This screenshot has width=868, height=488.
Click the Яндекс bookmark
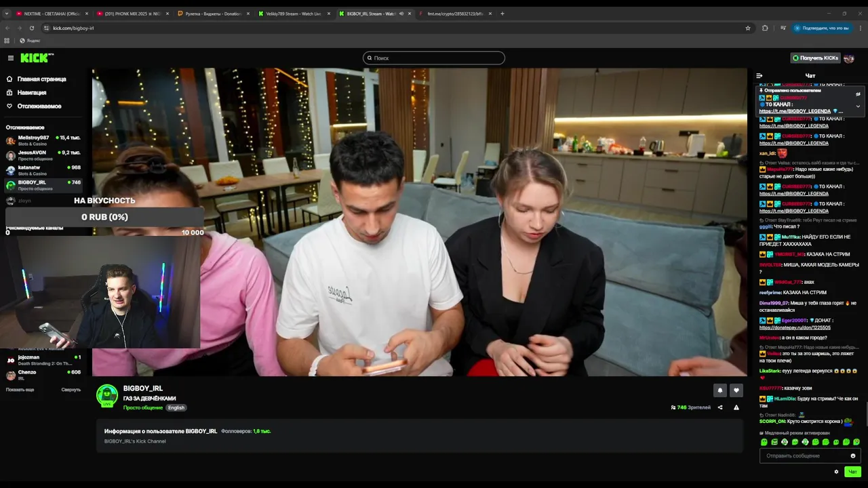click(31, 41)
